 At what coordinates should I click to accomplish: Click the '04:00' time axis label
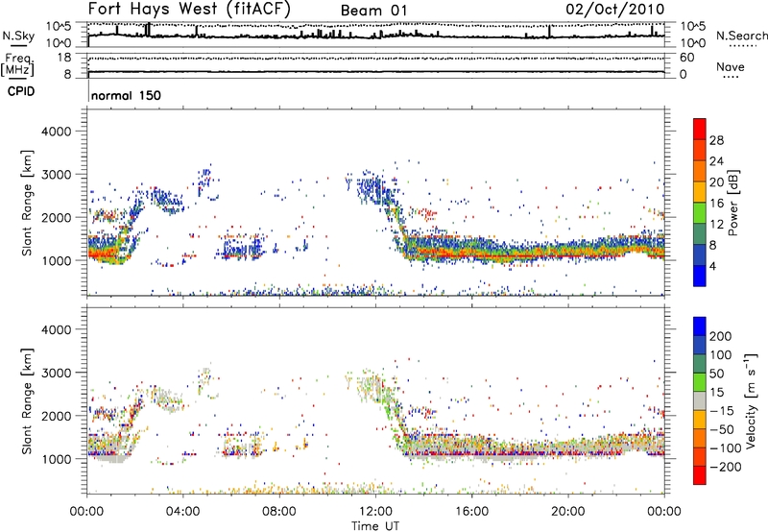182,512
